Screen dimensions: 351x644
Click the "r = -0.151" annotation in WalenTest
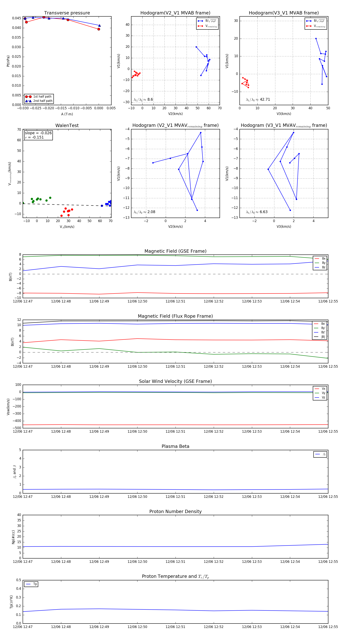35,137
